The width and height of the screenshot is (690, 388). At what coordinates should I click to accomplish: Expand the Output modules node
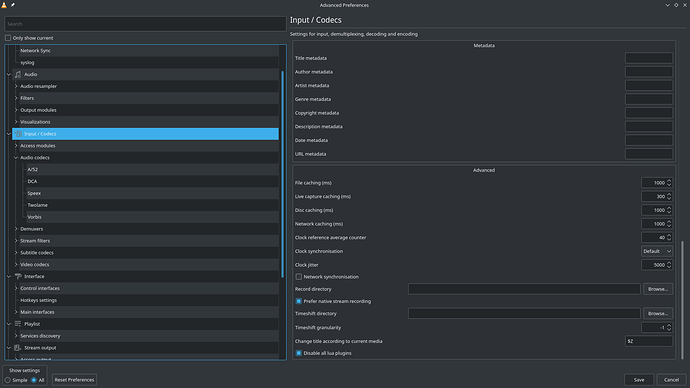[16, 110]
